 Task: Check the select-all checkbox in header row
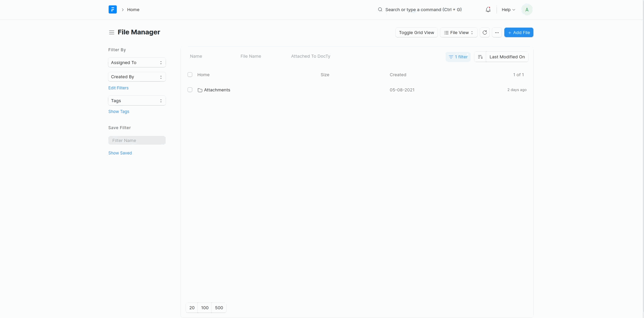click(190, 75)
